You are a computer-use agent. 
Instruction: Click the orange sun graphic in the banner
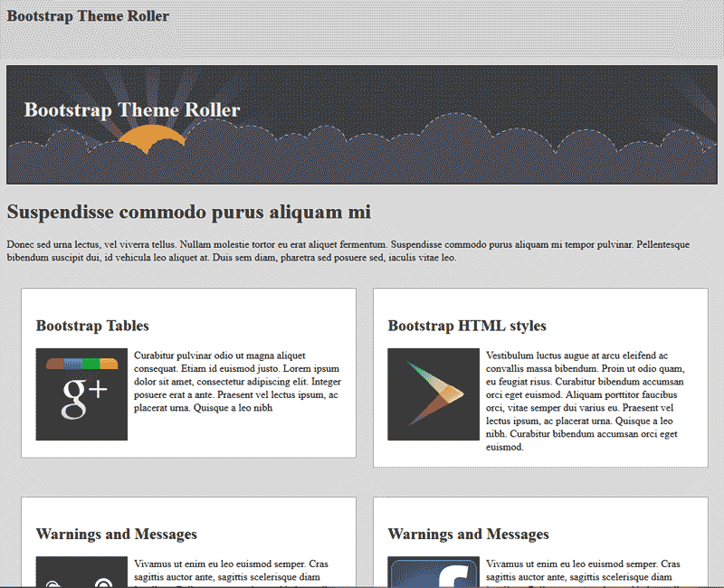point(151,139)
